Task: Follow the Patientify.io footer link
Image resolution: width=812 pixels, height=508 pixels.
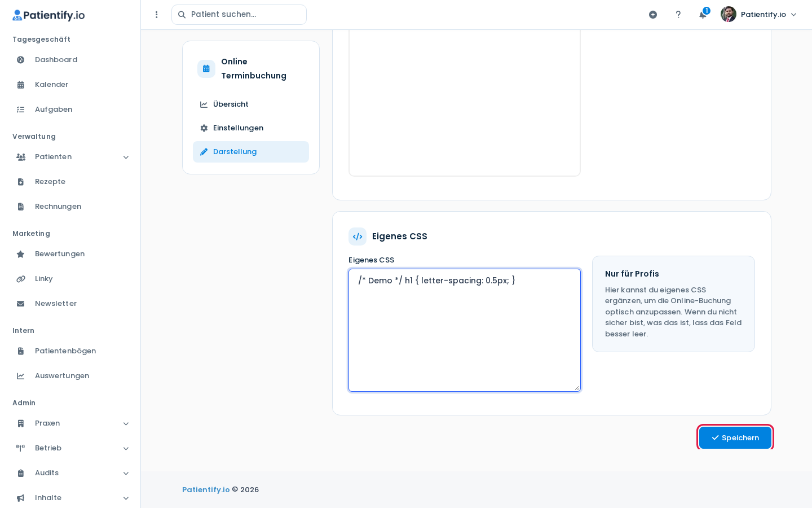Action: [206, 490]
